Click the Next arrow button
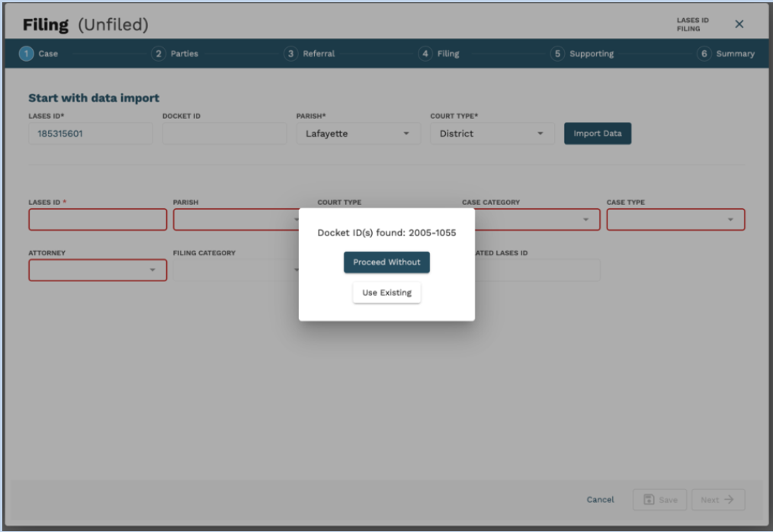The width and height of the screenshot is (773, 532). point(717,500)
